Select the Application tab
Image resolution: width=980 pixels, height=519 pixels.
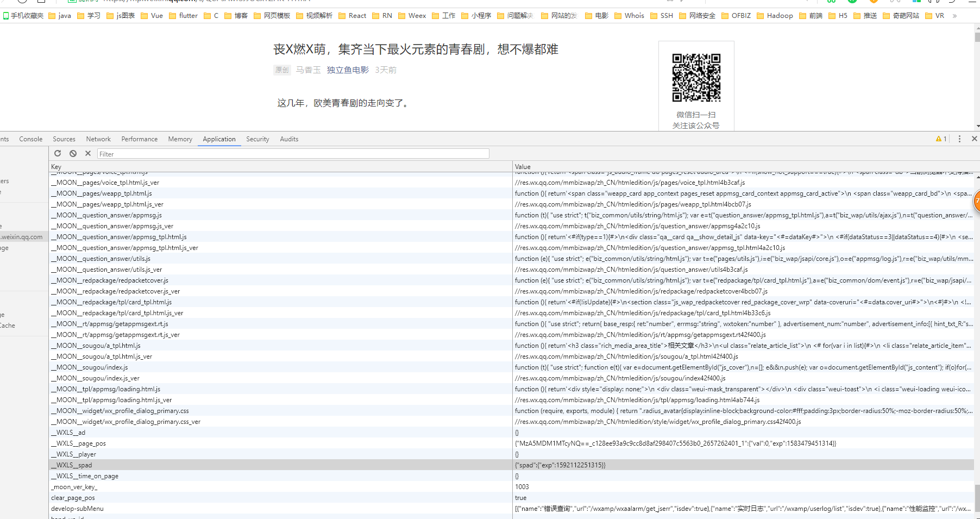tap(219, 139)
